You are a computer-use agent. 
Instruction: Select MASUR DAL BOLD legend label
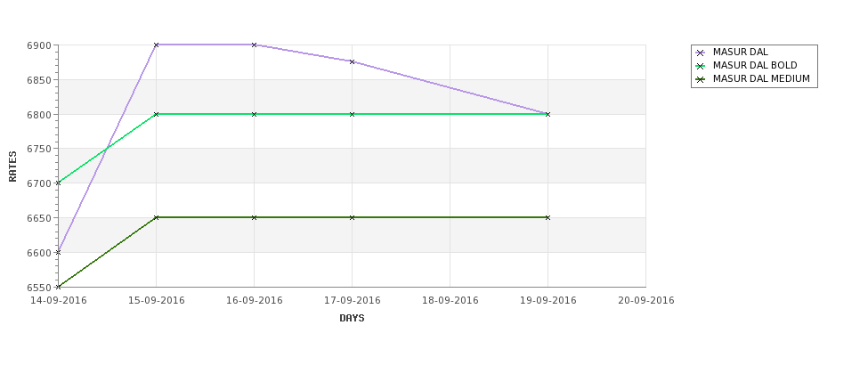click(x=755, y=65)
